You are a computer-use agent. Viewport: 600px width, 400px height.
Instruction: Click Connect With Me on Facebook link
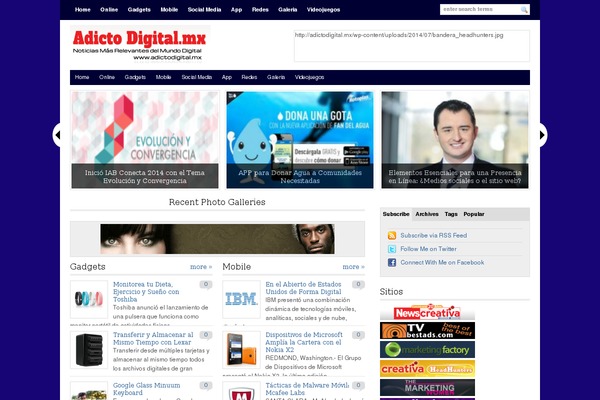(x=442, y=263)
